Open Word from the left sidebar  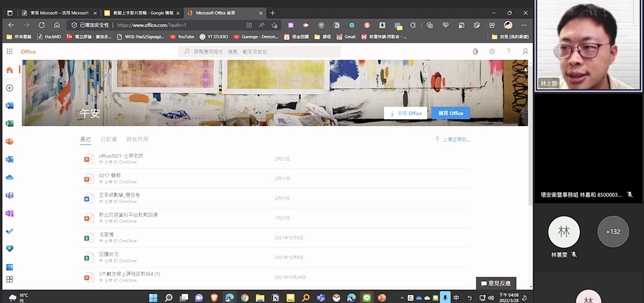(10, 105)
